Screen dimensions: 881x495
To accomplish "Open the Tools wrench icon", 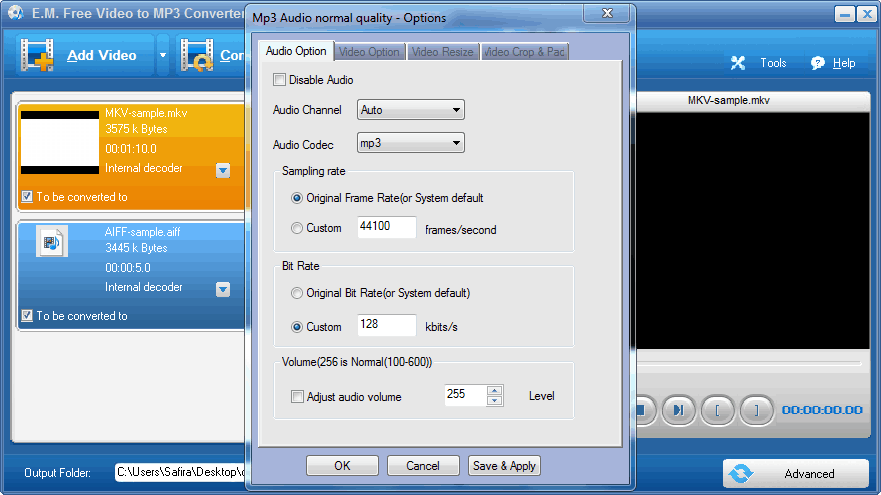I will pyautogui.click(x=738, y=63).
